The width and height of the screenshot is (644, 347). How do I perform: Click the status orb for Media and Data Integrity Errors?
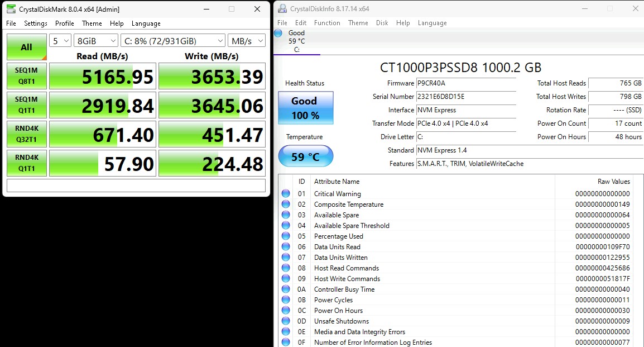pos(286,332)
